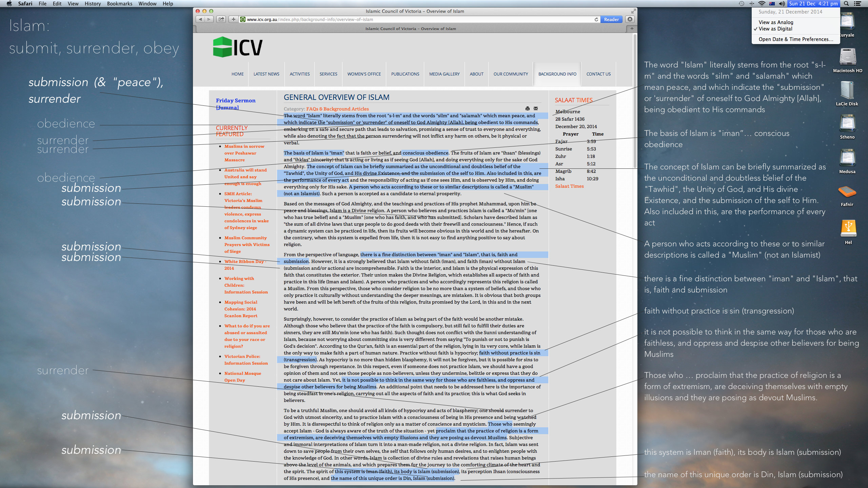Open the Time Machine menu bar icon
868x488 pixels.
[742, 3]
